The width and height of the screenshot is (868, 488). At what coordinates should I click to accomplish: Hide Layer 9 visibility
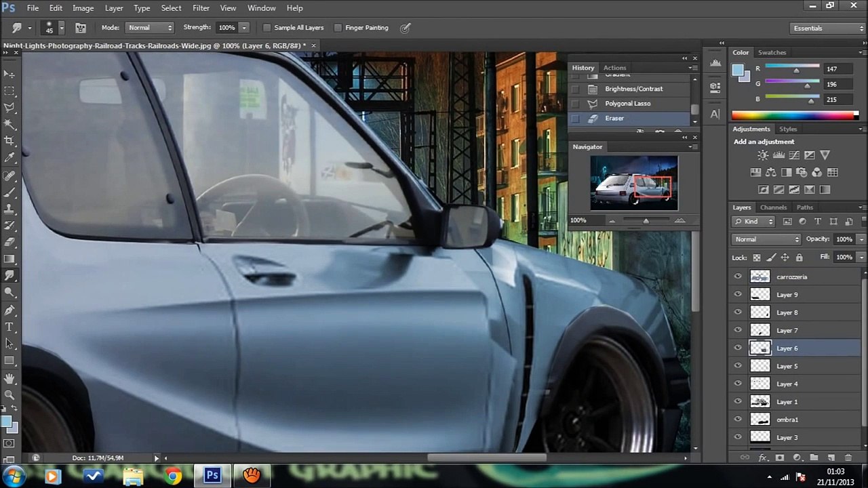(738, 294)
